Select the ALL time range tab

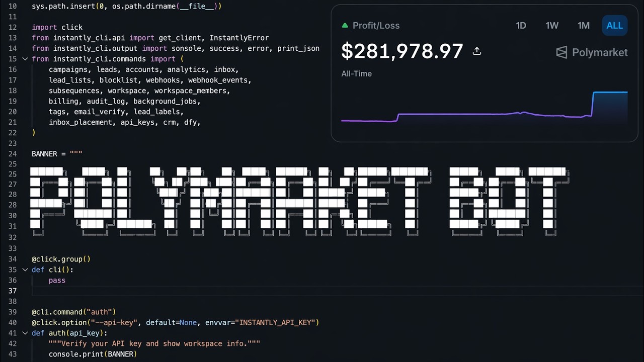point(614,26)
